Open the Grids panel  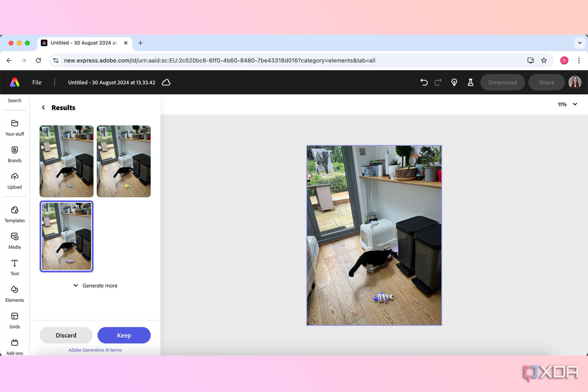coord(15,321)
